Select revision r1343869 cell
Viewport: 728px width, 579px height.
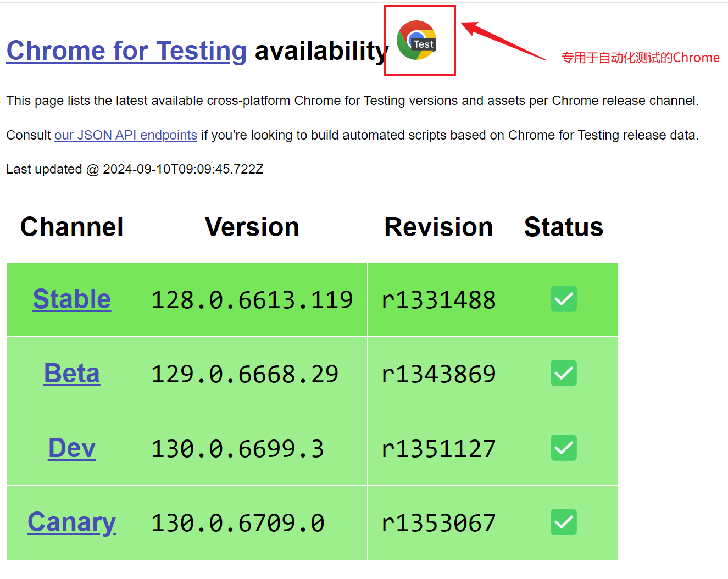click(438, 374)
